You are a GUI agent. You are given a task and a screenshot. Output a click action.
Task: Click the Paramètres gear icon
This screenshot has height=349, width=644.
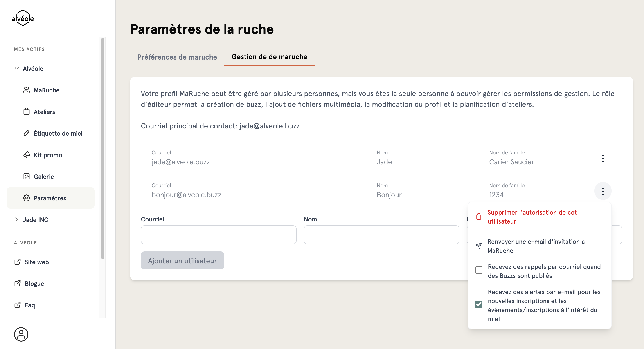tap(27, 198)
